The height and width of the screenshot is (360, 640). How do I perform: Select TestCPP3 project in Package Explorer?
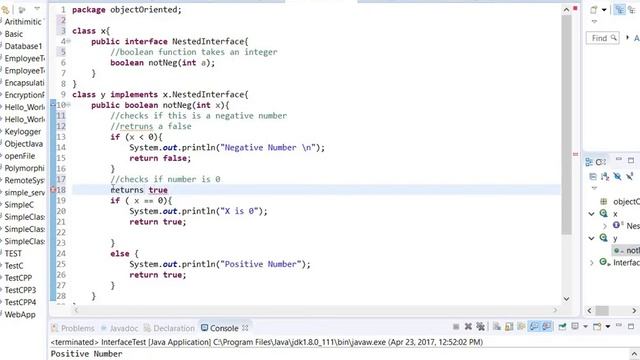pyautogui.click(x=20, y=290)
